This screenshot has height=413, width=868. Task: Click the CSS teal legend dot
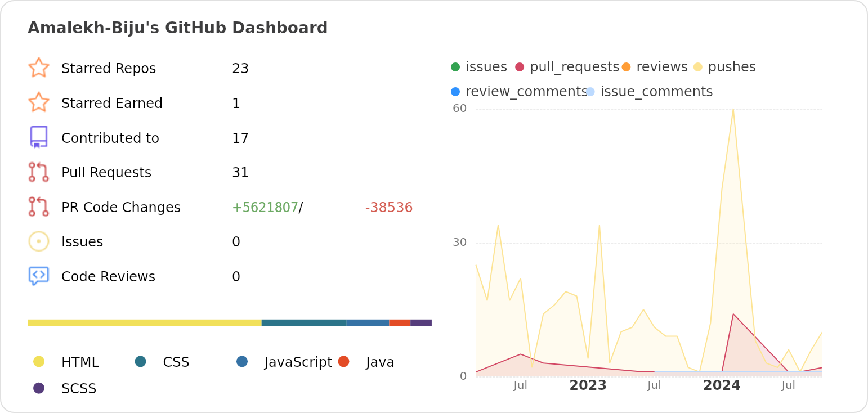coord(141,361)
